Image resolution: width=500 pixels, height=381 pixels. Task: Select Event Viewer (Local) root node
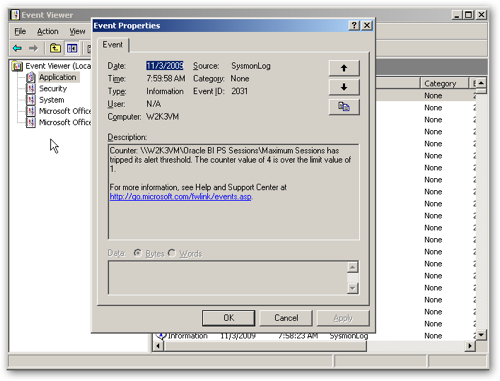[x=58, y=66]
